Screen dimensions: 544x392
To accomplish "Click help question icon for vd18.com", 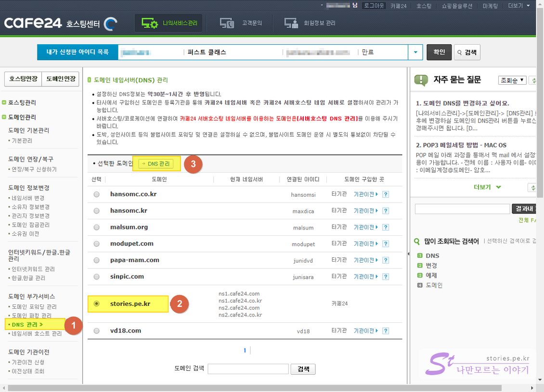I will 386,331.
